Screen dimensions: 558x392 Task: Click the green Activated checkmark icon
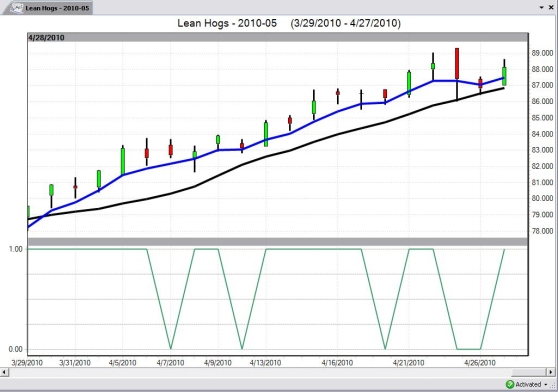(x=510, y=384)
